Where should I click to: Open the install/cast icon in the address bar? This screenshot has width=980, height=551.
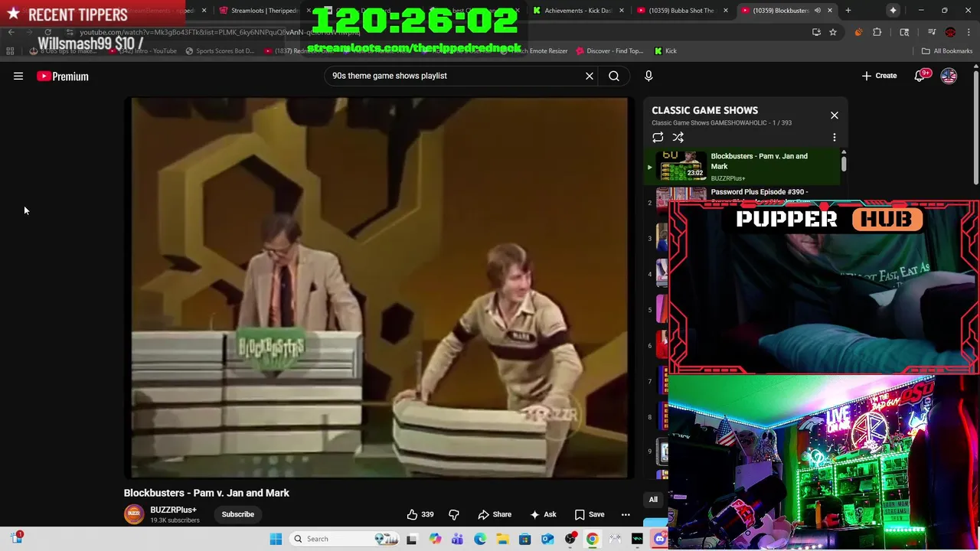[x=816, y=32]
